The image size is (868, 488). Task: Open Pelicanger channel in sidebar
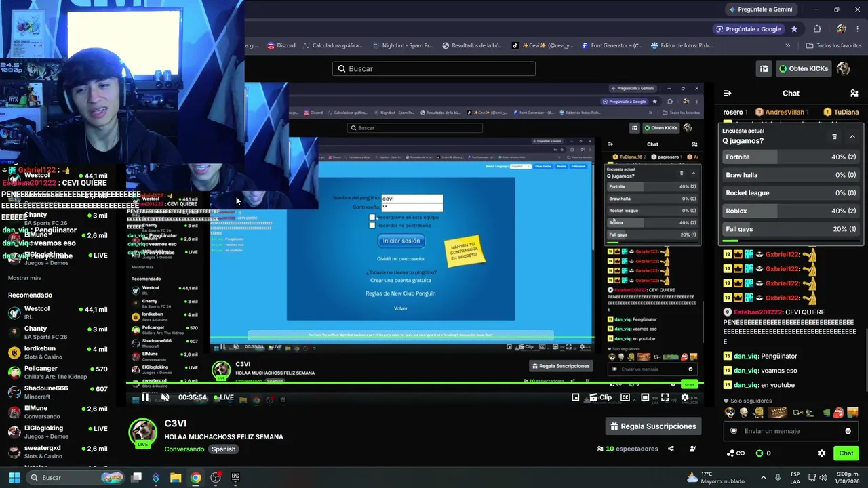tap(58, 373)
